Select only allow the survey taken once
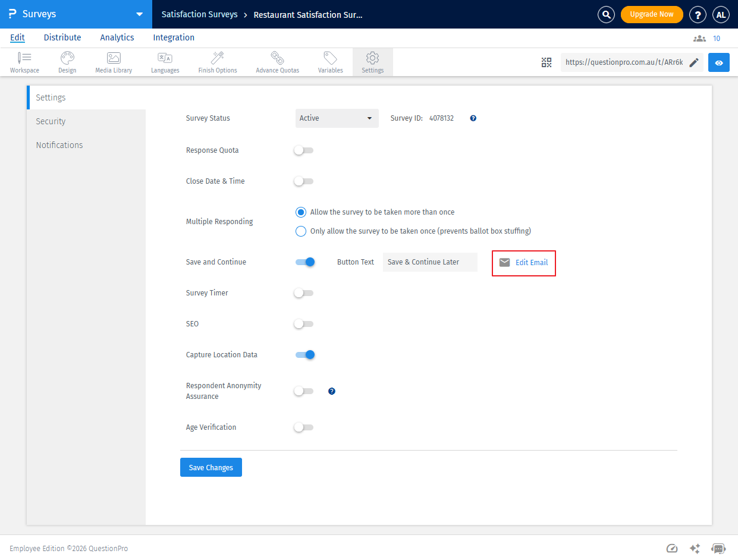The height and width of the screenshot is (560, 738). tap(300, 231)
